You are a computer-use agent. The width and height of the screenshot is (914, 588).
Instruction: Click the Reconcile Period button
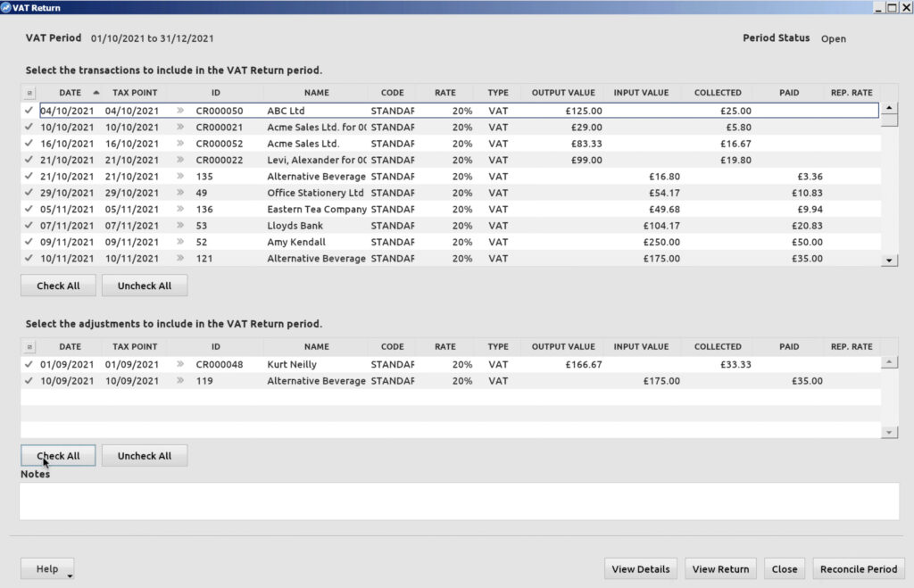point(858,569)
